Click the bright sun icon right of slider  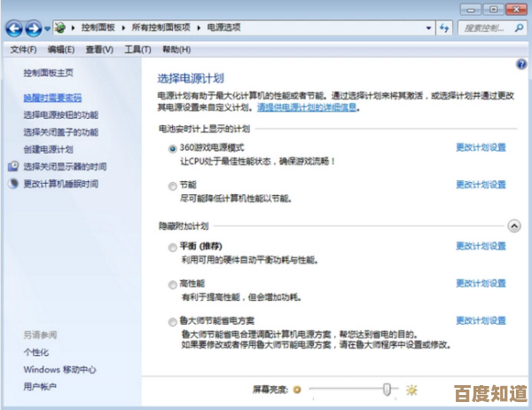click(x=411, y=390)
